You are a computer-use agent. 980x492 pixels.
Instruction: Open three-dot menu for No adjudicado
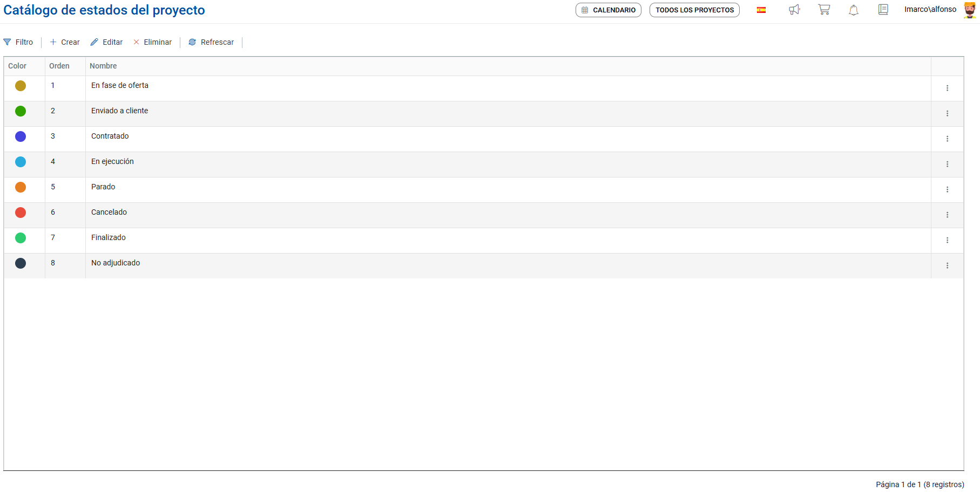[947, 265]
